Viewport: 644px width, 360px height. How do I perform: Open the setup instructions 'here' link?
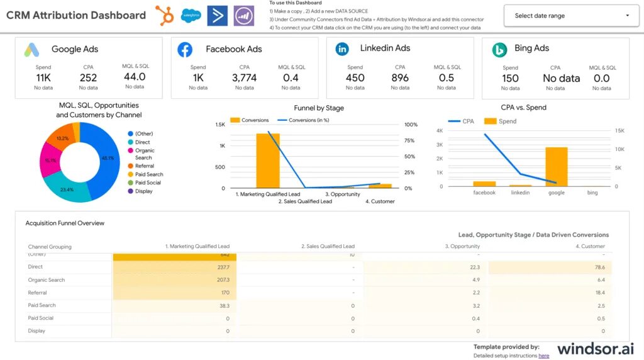(543, 356)
